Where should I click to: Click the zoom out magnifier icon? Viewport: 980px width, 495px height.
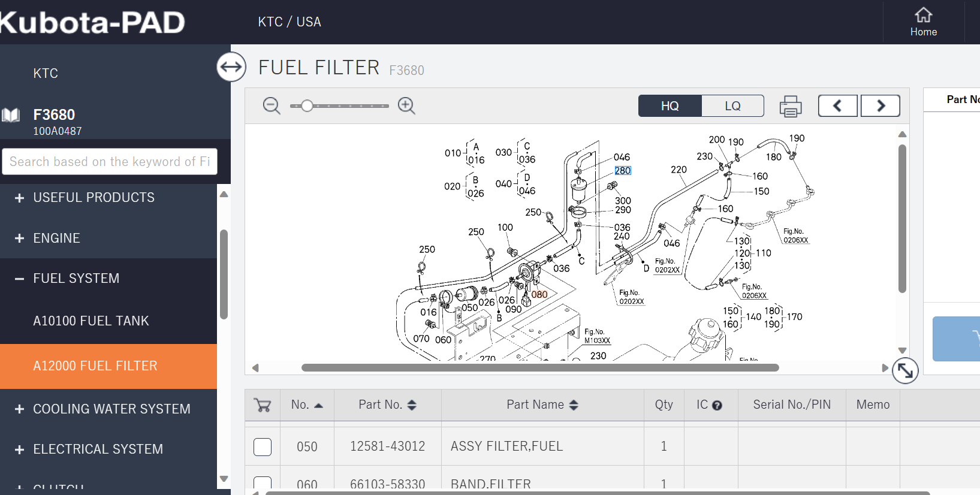(272, 106)
